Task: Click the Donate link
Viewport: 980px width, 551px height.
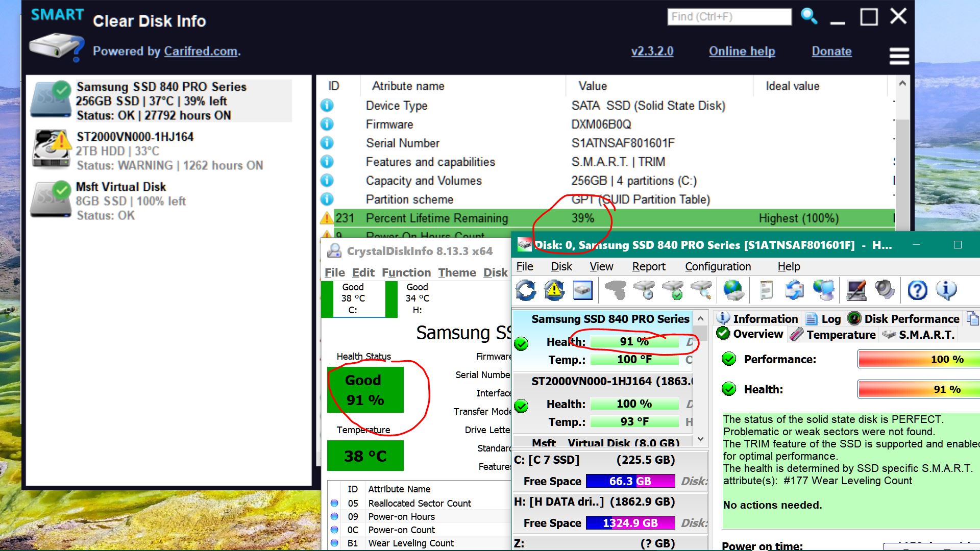Action: [831, 51]
